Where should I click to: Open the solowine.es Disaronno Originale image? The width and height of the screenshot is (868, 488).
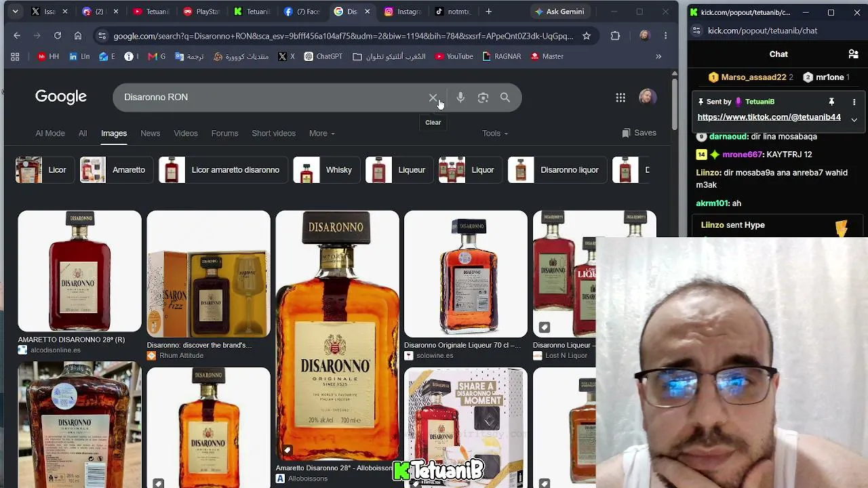[x=465, y=274]
